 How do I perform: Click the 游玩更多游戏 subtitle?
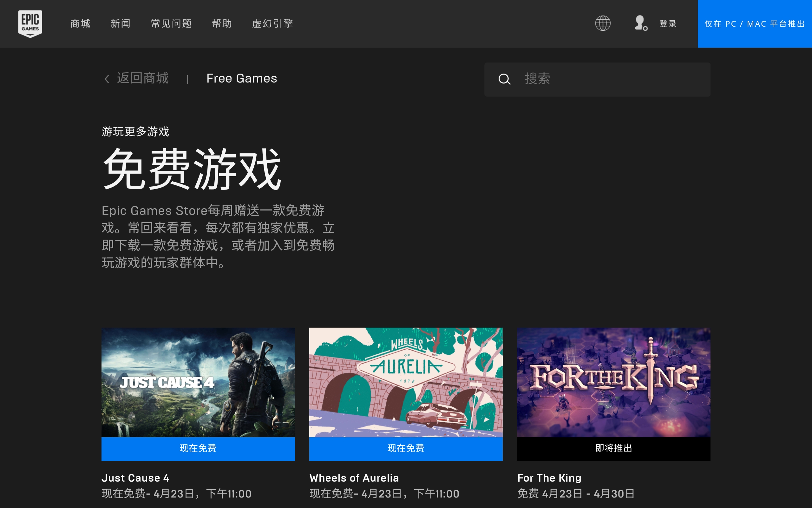tap(135, 131)
